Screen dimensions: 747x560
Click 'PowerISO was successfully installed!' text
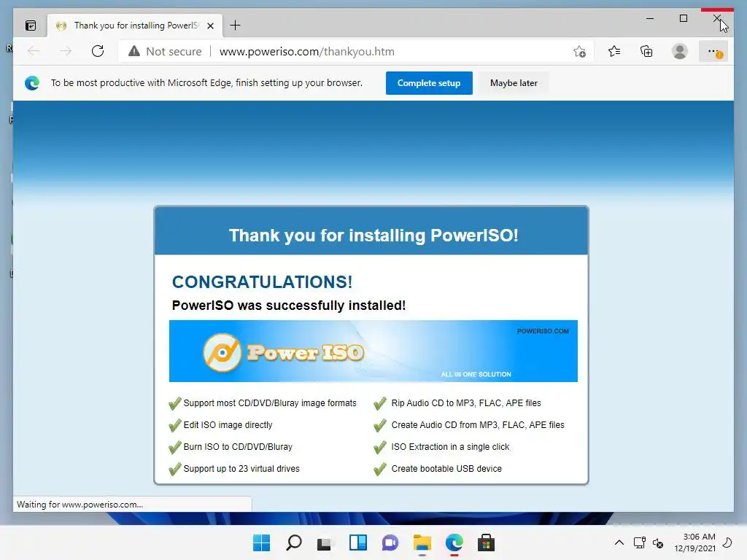click(x=289, y=306)
